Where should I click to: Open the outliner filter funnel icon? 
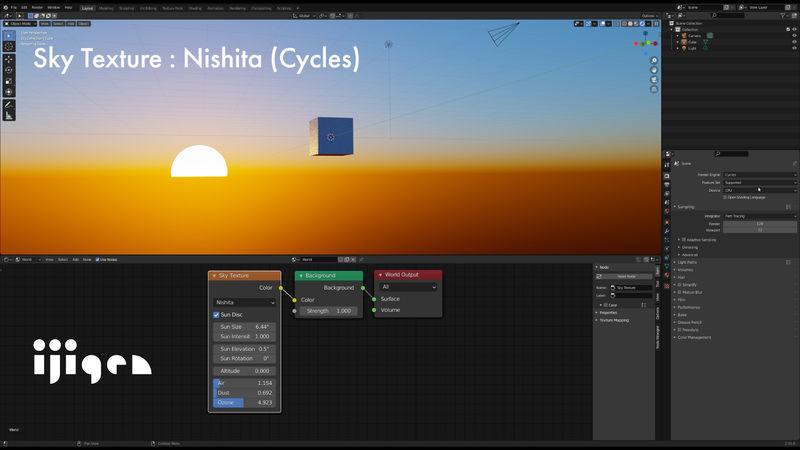(x=783, y=16)
